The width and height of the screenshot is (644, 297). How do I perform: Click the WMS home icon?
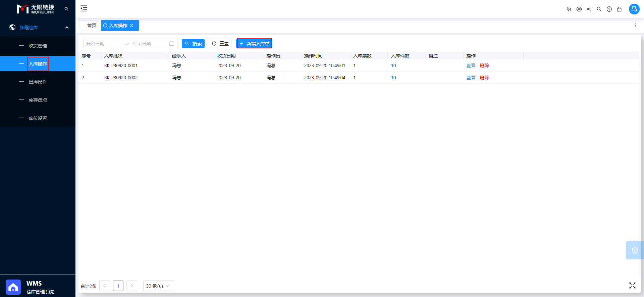point(13,287)
